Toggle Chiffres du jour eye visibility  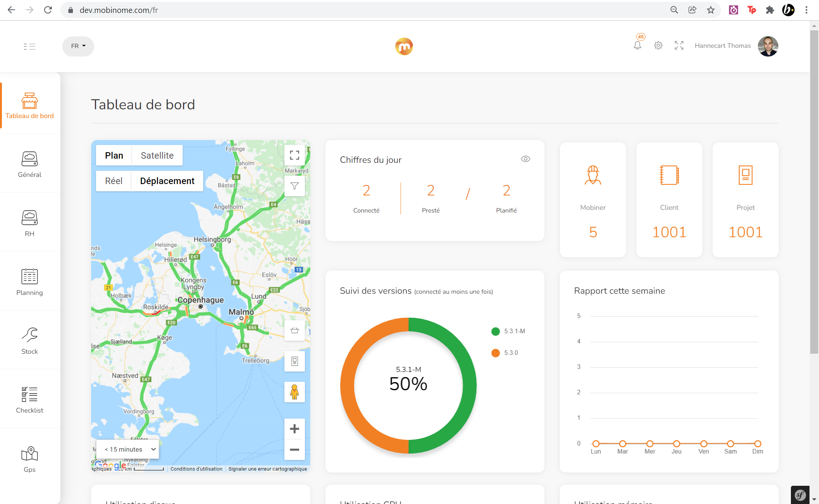coord(525,159)
